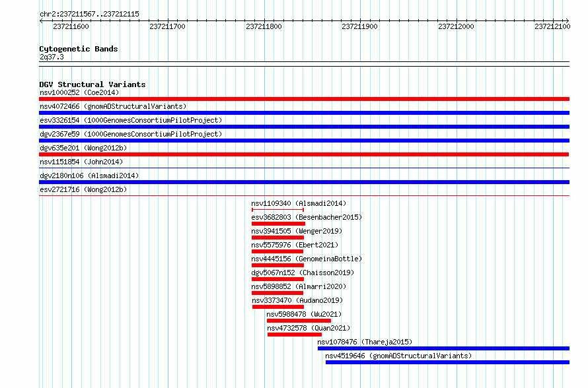The width and height of the screenshot is (588, 388).
Task: Click the nsv1000252 (Coe2014) label
Action: [79, 92]
